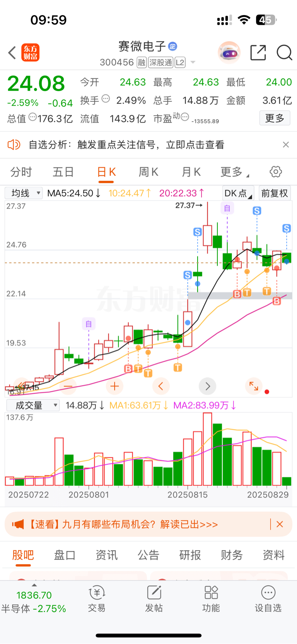This screenshot has height=644, width=297.
Task: Expand 更多 chart period options
Action: (234, 172)
